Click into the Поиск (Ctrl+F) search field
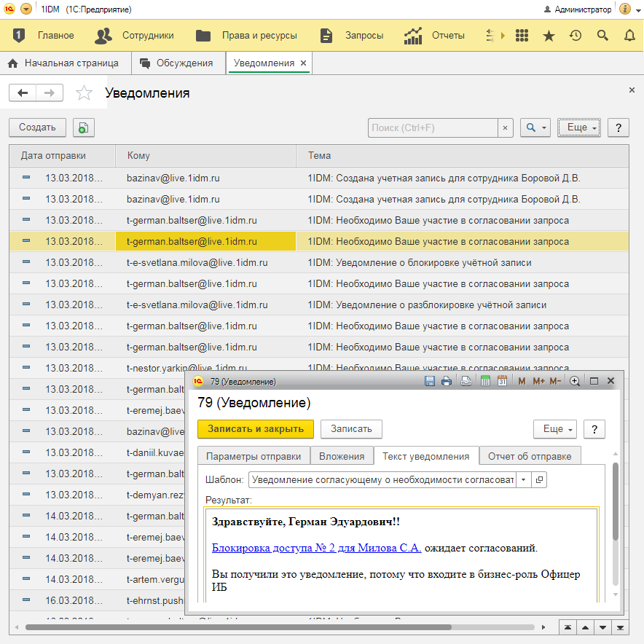The image size is (644, 644). [x=433, y=127]
